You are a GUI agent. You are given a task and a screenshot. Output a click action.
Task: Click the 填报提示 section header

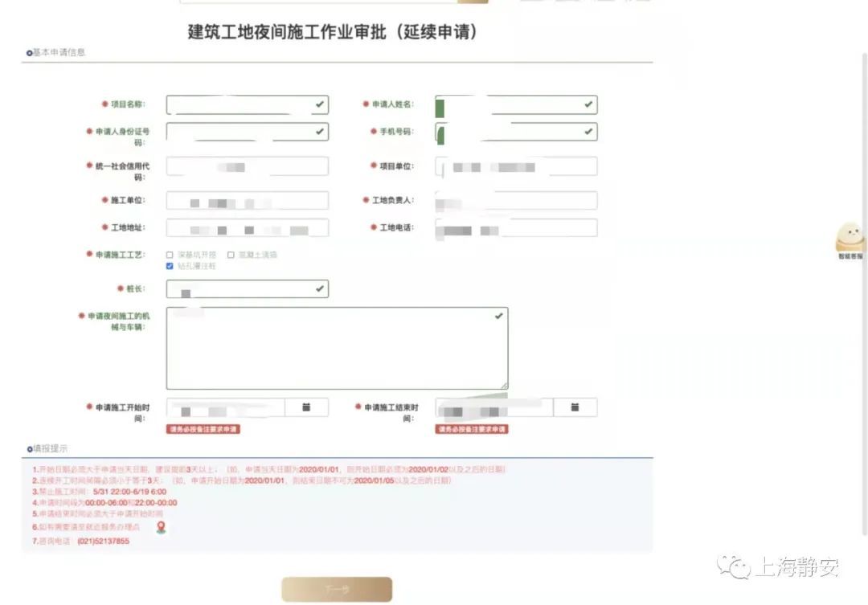click(x=47, y=448)
